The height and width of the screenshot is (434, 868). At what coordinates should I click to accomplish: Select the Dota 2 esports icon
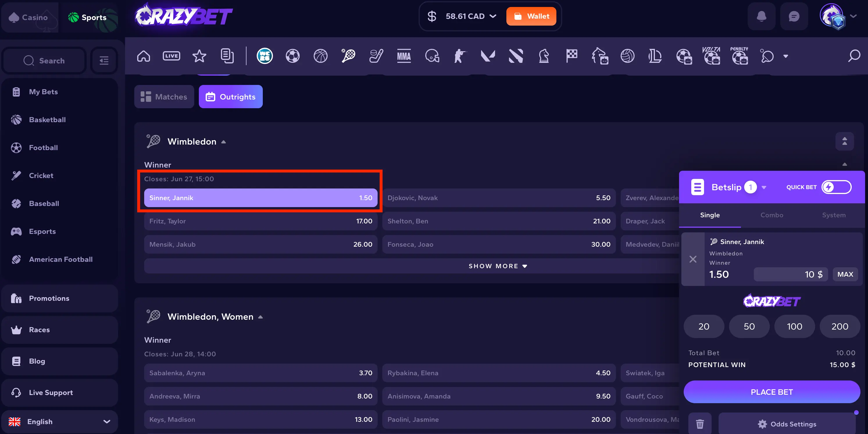(x=516, y=56)
